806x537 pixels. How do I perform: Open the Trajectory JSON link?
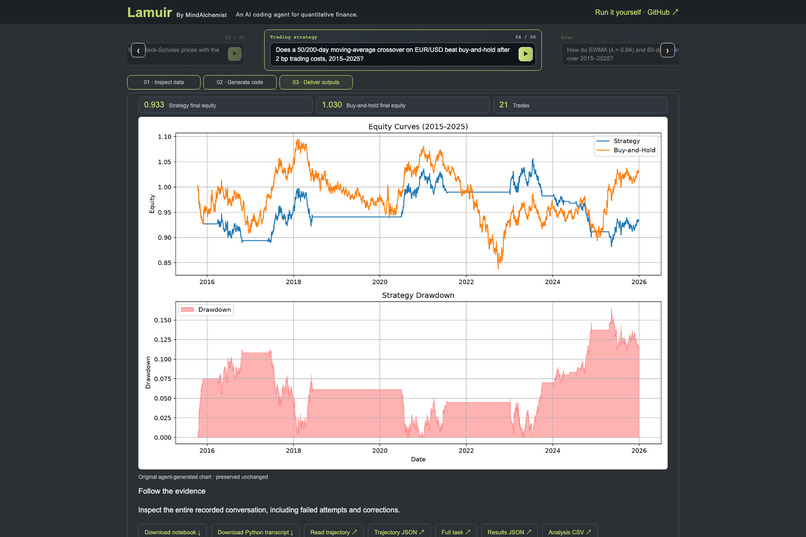(399, 532)
